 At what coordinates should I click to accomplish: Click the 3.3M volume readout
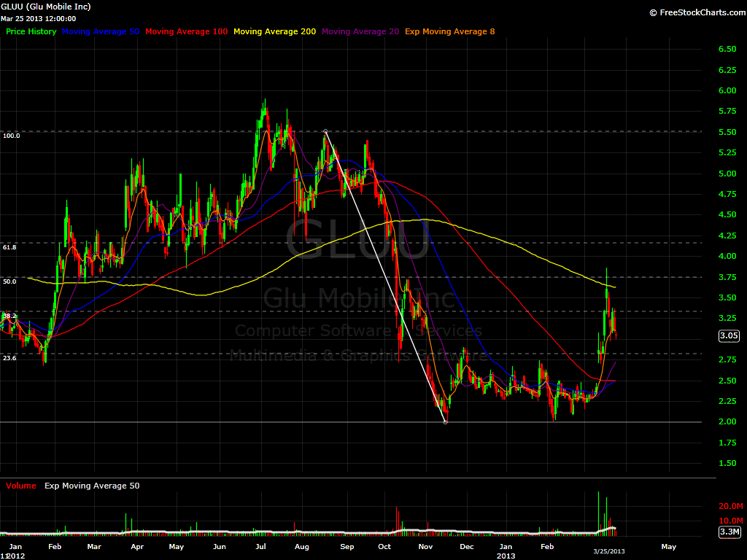730,532
